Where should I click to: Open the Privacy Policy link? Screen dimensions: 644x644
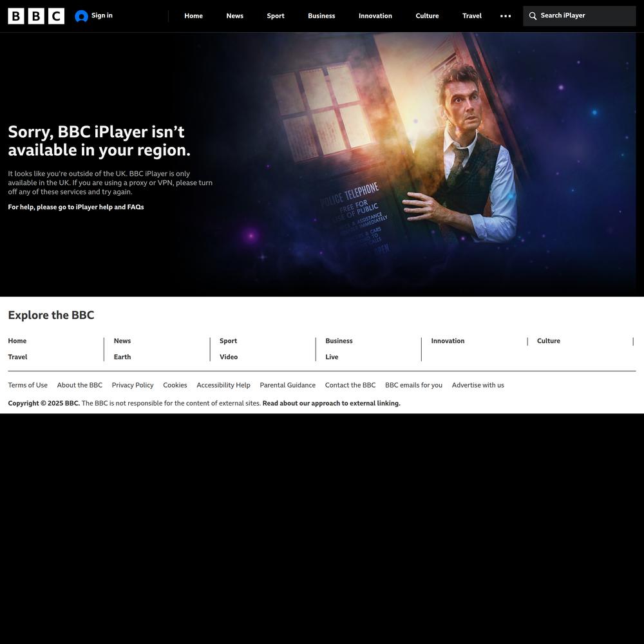coord(133,385)
